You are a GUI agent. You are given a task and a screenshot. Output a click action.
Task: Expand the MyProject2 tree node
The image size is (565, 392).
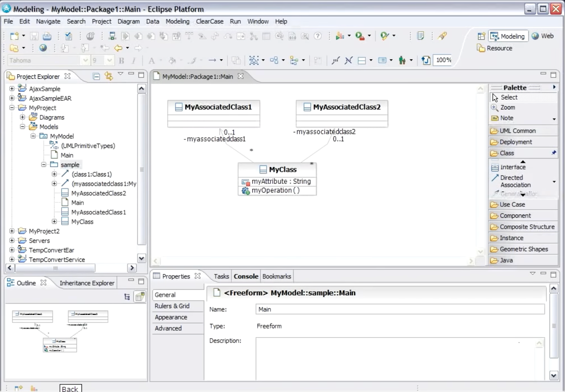tap(12, 231)
